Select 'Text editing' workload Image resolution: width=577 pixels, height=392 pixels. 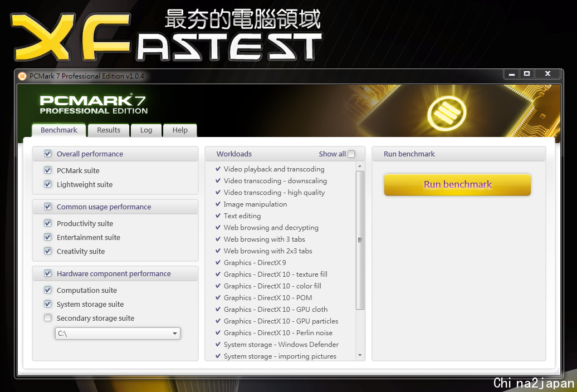click(x=242, y=216)
